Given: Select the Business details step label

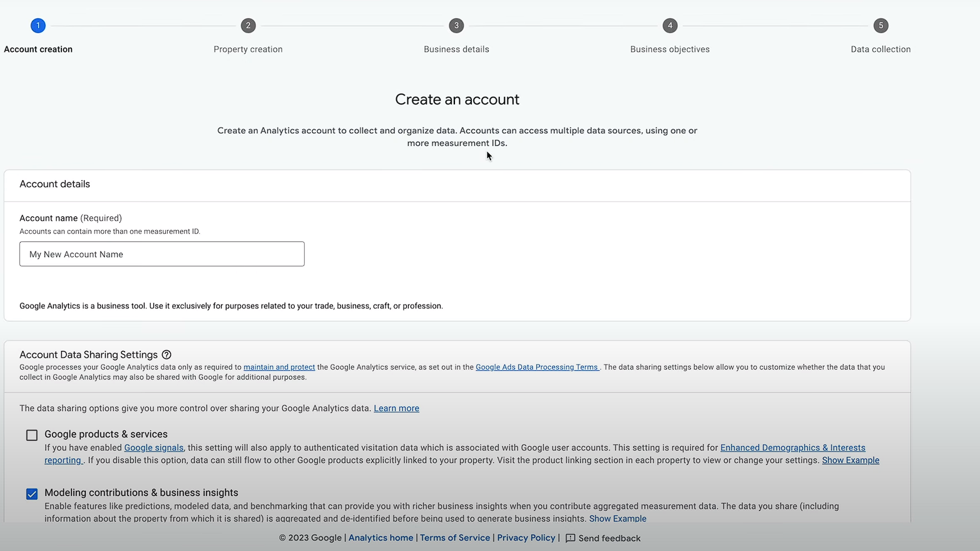Looking at the screenshot, I should [x=456, y=49].
